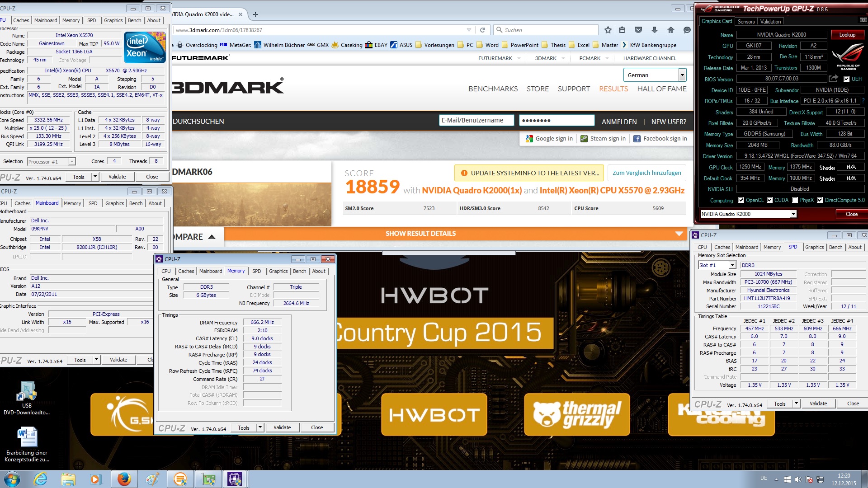This screenshot has height=488, width=868.
Task: Reload the 3dmark page
Action: tap(482, 30)
